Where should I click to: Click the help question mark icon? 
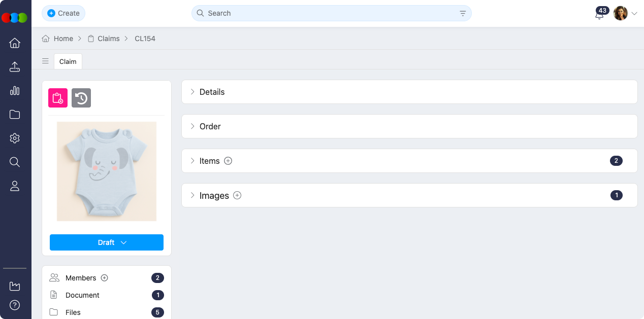point(15,305)
